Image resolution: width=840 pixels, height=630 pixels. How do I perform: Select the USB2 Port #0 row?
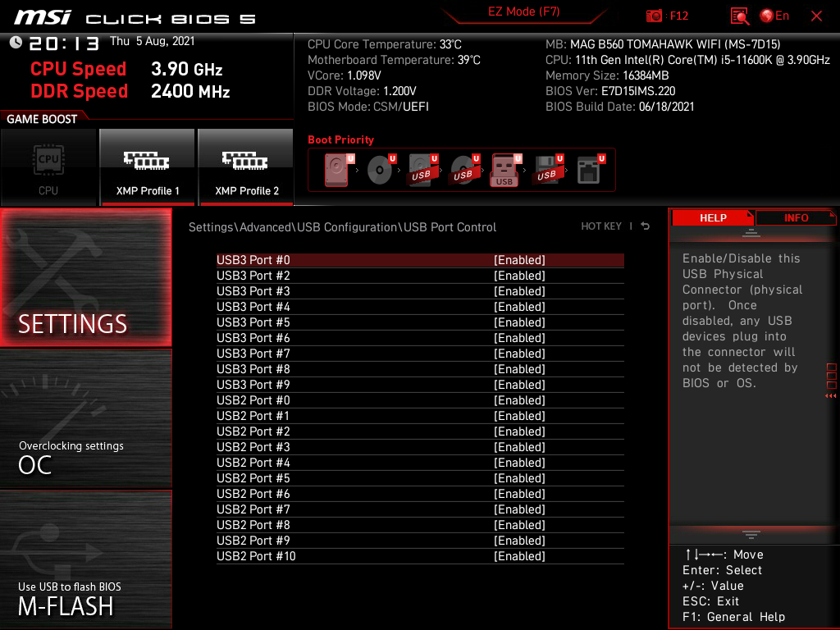pos(420,400)
